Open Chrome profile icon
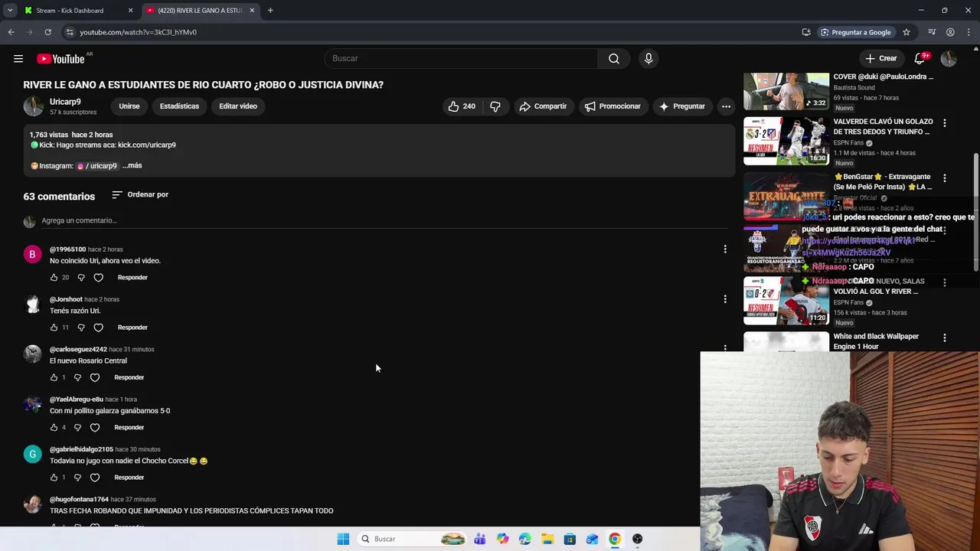980x551 pixels. pos(950,32)
